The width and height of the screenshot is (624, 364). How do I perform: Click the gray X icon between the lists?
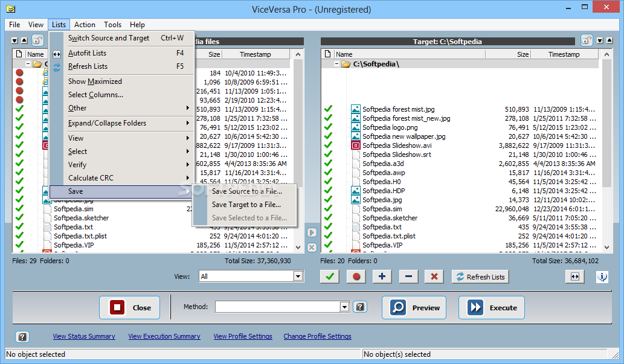[312, 247]
